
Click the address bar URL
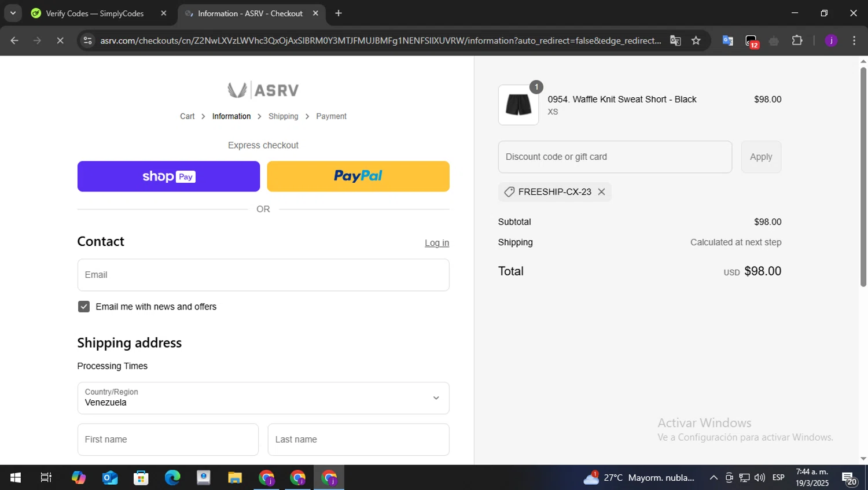tap(380, 40)
